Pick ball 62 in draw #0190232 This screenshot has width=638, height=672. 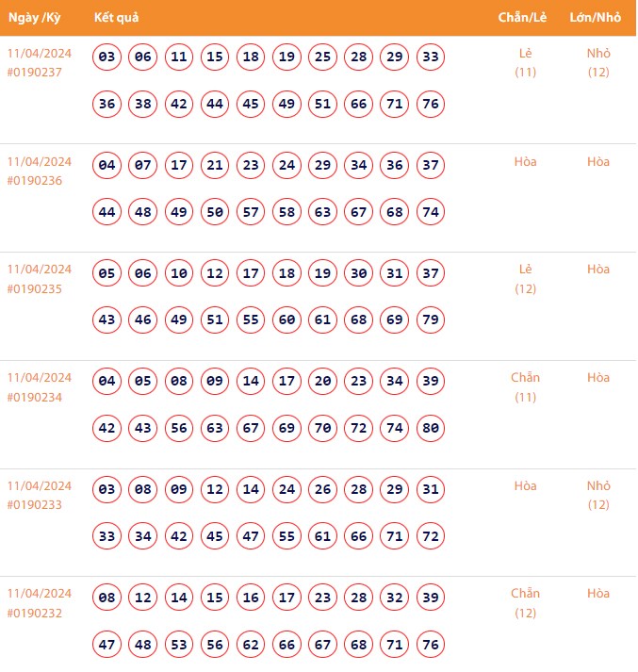pos(251,644)
